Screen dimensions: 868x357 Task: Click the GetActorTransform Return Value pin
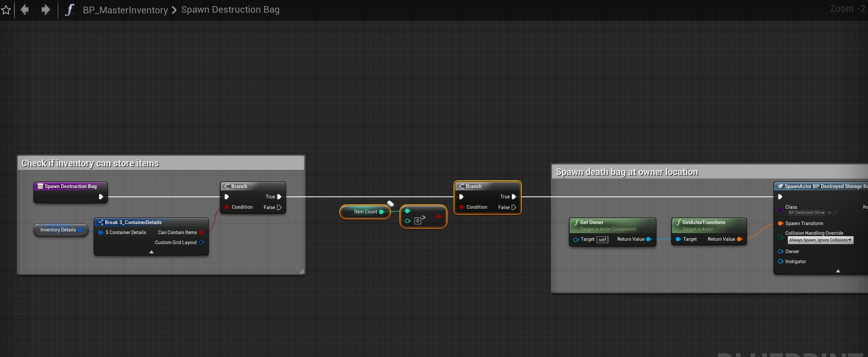tap(739, 239)
